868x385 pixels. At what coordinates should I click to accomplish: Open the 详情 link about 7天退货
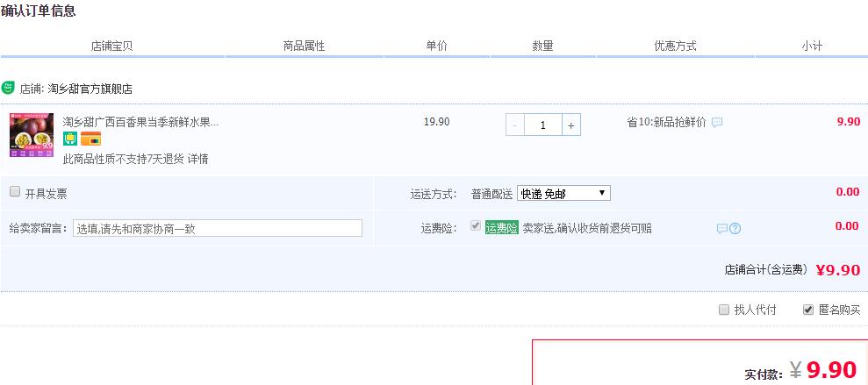pyautogui.click(x=197, y=160)
